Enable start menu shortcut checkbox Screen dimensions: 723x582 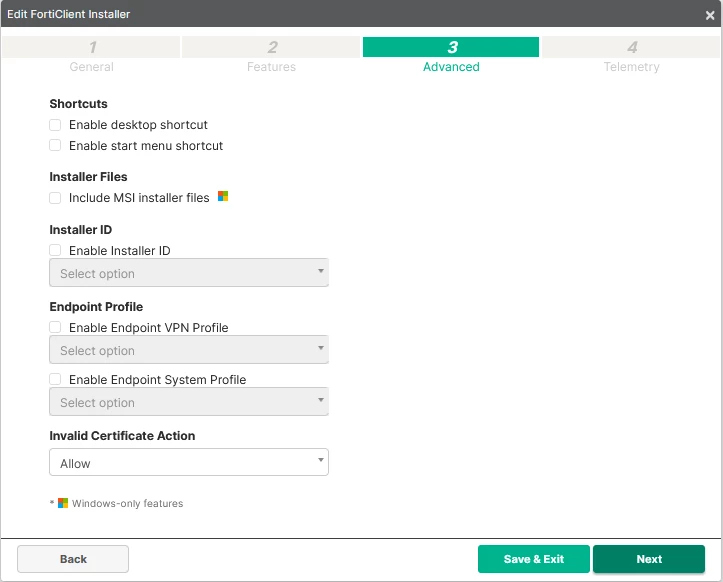[x=55, y=146]
